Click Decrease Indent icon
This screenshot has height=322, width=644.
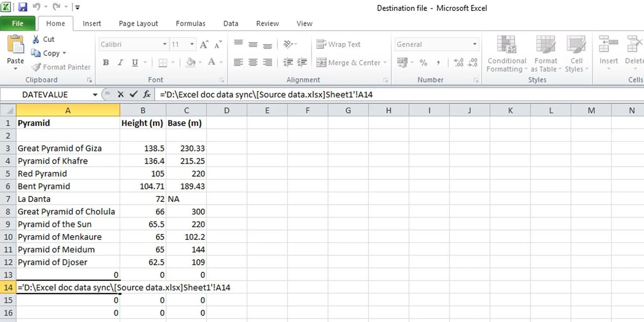[x=288, y=63]
